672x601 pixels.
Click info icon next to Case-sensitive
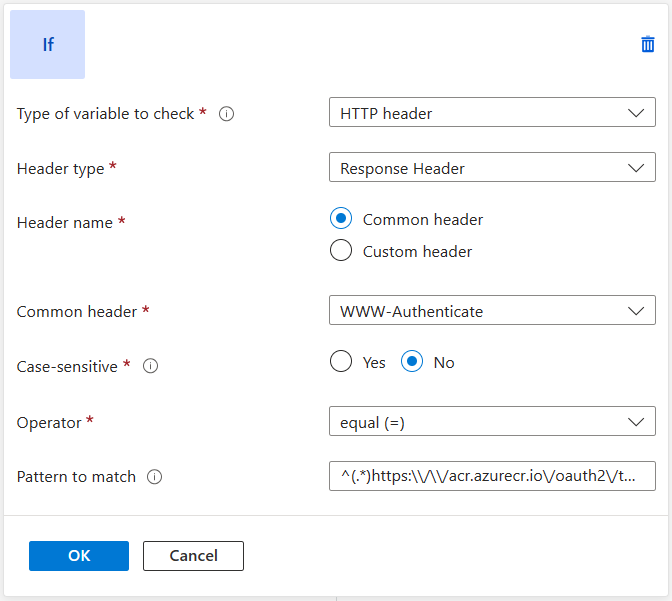[151, 366]
